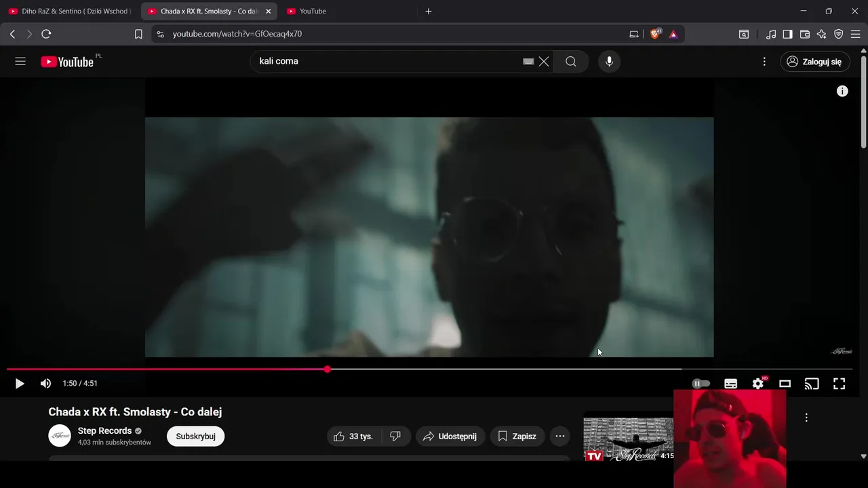
Task: Open YouTube settings three-dot menu near sign-in
Action: coord(764,62)
